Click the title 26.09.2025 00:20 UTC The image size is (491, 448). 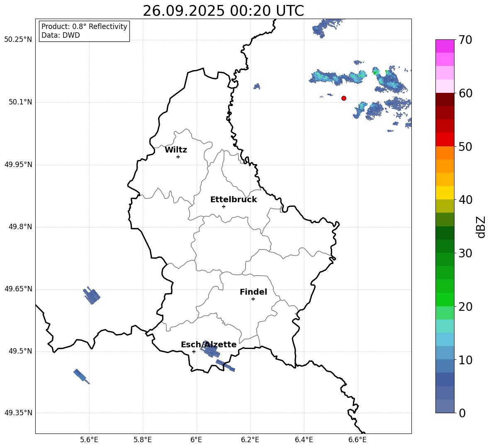click(223, 11)
